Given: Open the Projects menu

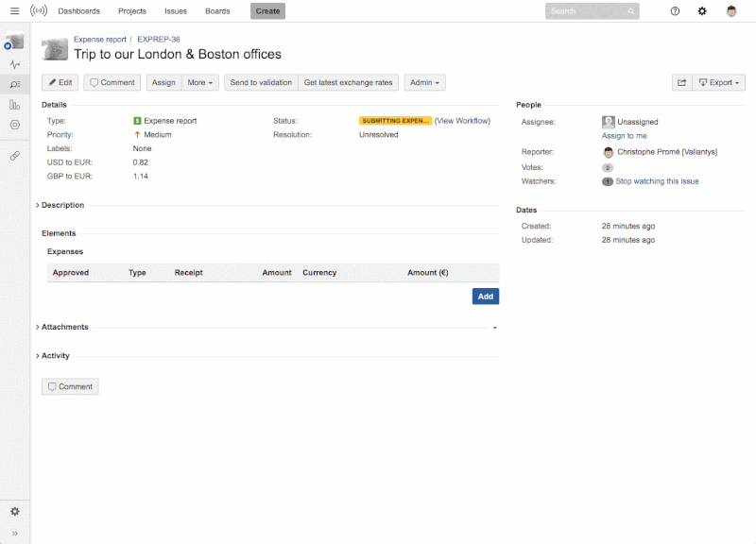Looking at the screenshot, I should pos(132,10).
